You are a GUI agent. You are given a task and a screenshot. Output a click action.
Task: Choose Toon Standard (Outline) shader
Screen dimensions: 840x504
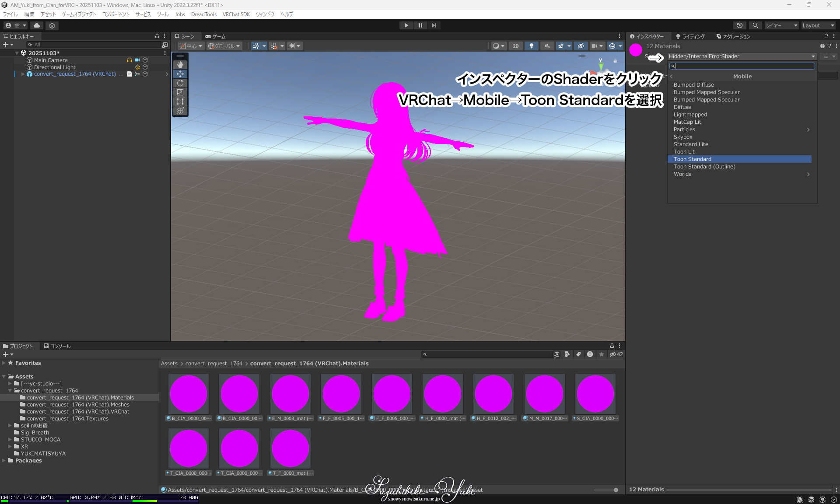(704, 167)
